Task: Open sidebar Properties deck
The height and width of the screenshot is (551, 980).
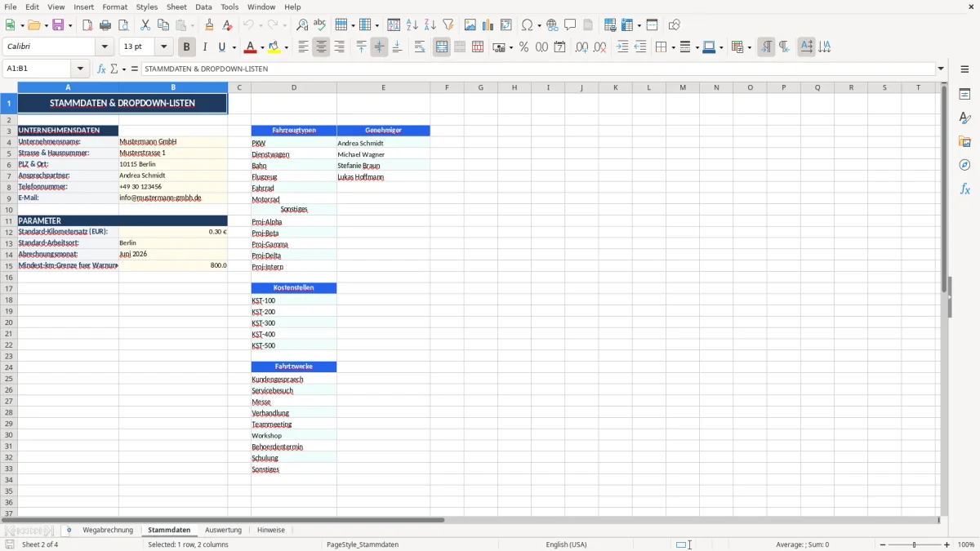Action: tap(964, 95)
